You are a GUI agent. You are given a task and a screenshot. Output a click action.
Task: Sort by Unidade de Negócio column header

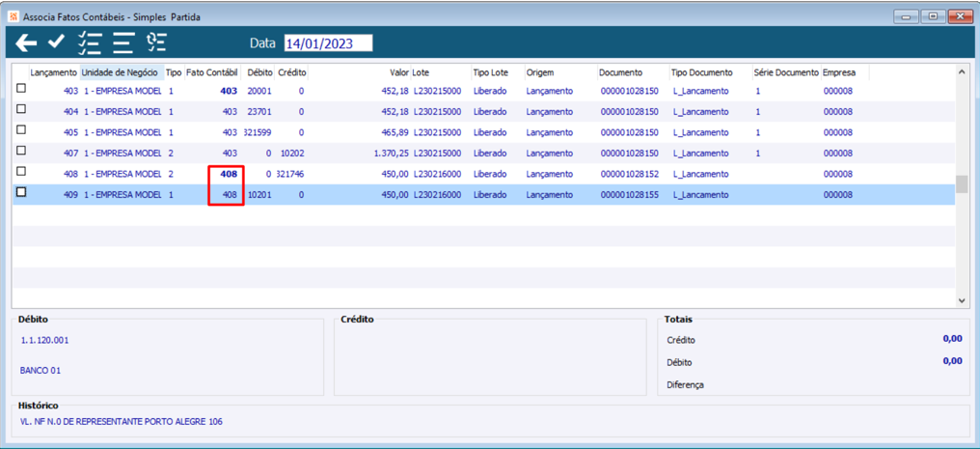click(122, 72)
